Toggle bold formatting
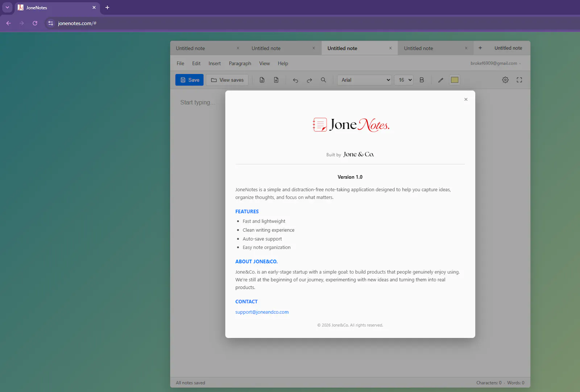 click(x=422, y=80)
